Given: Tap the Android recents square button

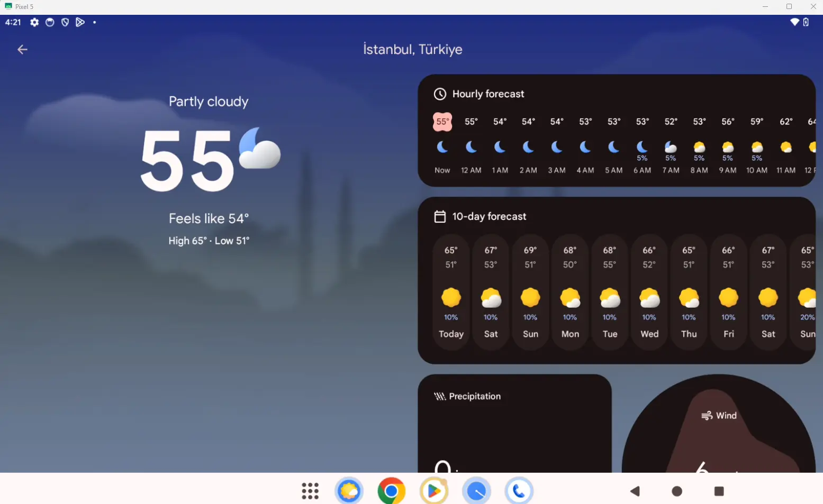Looking at the screenshot, I should [719, 491].
